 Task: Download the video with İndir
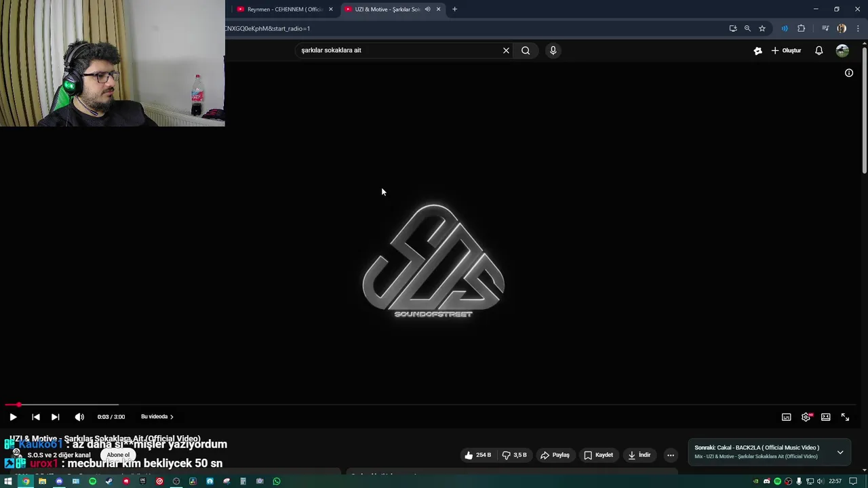point(639,455)
